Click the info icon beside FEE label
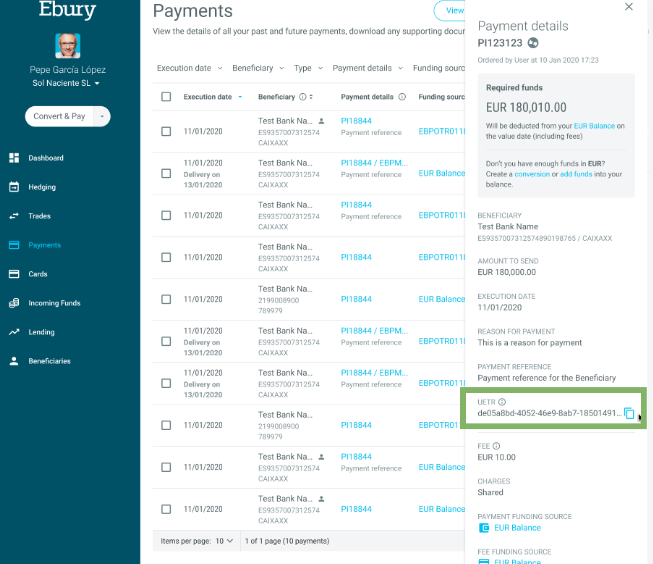The image size is (653, 564). (x=496, y=446)
